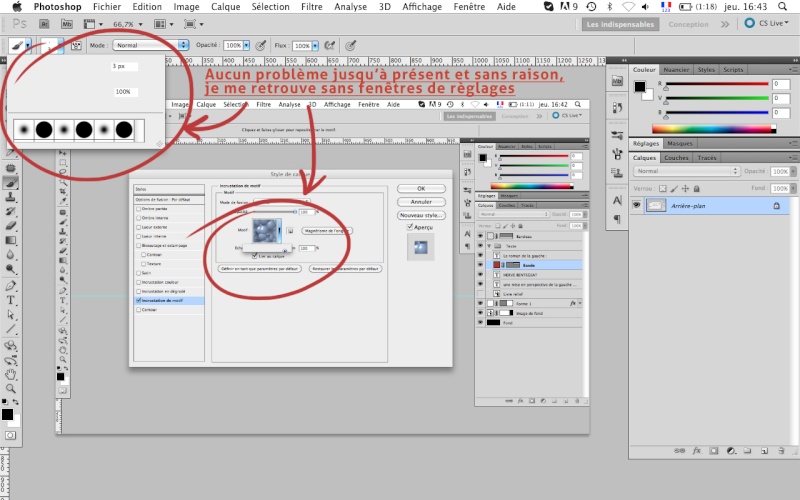The width and height of the screenshot is (800, 500).
Task: Click the foreground color swatch in Couleur panel
Action: [x=639, y=86]
